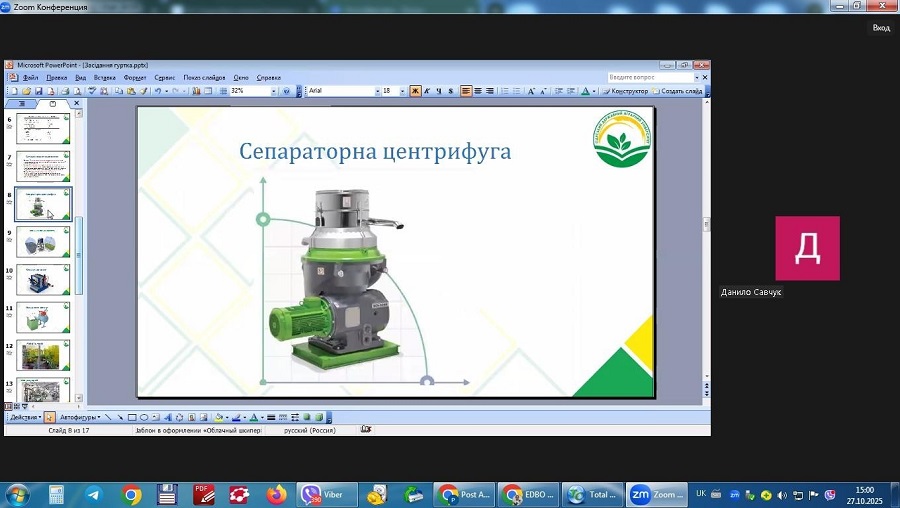Click the Создать слайд button
Viewport: 900px width, 508px height.
coord(681,91)
